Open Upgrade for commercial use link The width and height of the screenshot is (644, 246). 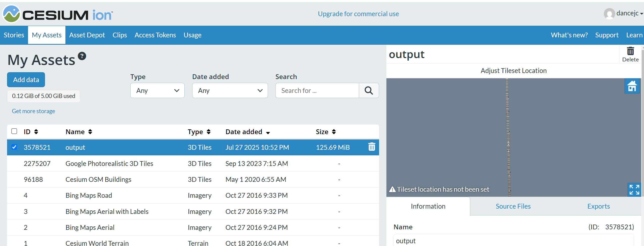pyautogui.click(x=358, y=14)
